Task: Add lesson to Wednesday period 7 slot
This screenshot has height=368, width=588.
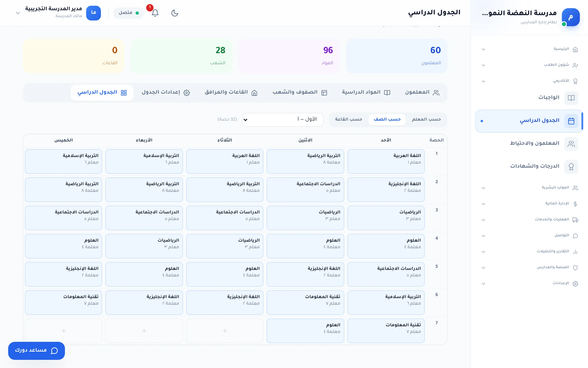Action: tap(144, 331)
